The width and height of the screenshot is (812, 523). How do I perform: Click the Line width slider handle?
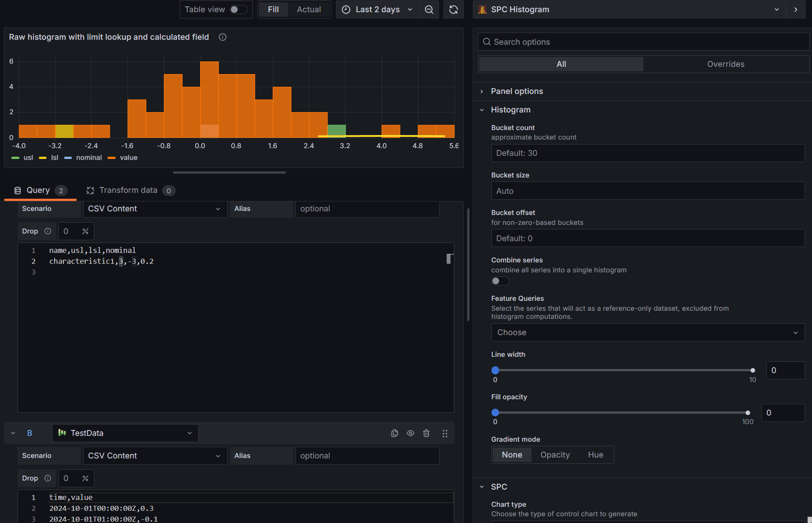click(x=495, y=370)
